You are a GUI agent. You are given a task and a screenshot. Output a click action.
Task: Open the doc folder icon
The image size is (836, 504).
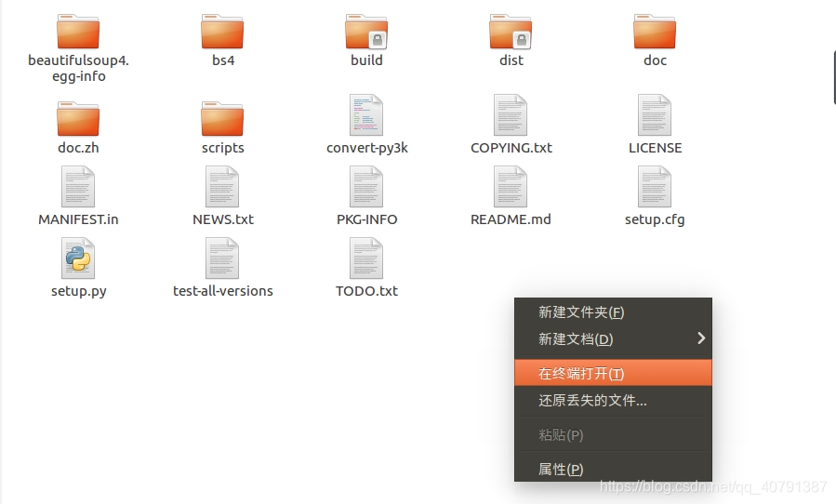point(654,32)
